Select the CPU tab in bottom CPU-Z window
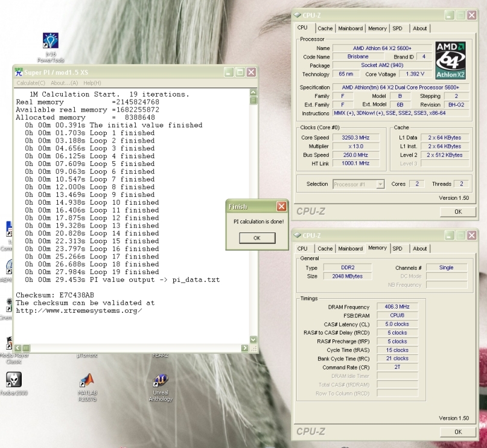Image resolution: width=487 pixels, height=448 pixels. click(302, 248)
